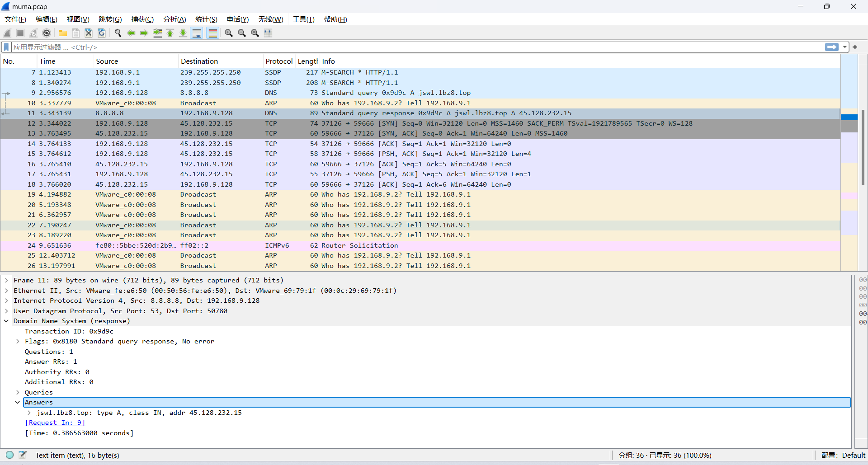Viewport: 868px width, 465px height.
Task: Save the capture file icon
Action: pyautogui.click(x=76, y=33)
